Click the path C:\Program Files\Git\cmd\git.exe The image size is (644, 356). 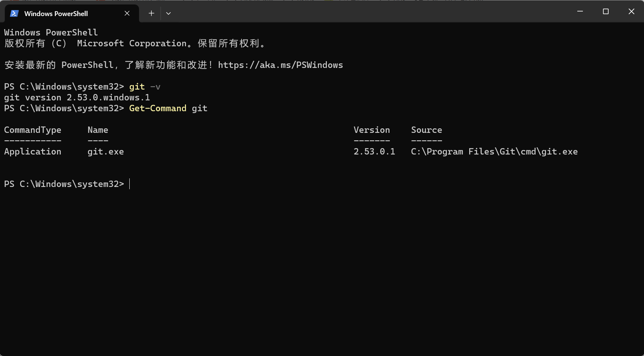pos(494,152)
